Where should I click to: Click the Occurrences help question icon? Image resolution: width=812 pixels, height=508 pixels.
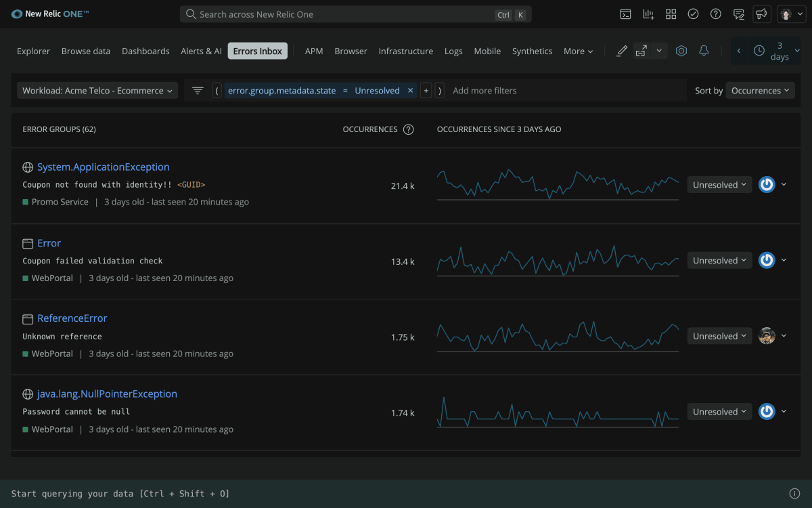[x=408, y=129]
